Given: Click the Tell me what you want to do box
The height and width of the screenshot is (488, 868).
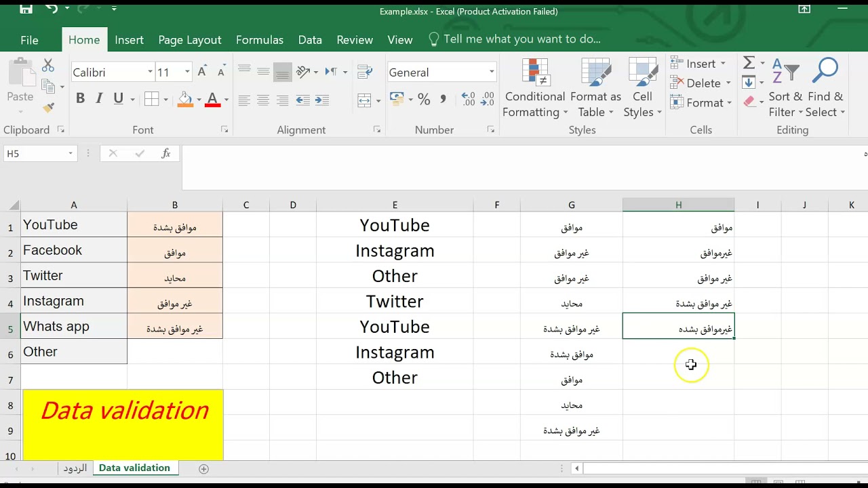Looking at the screenshot, I should pyautogui.click(x=515, y=39).
